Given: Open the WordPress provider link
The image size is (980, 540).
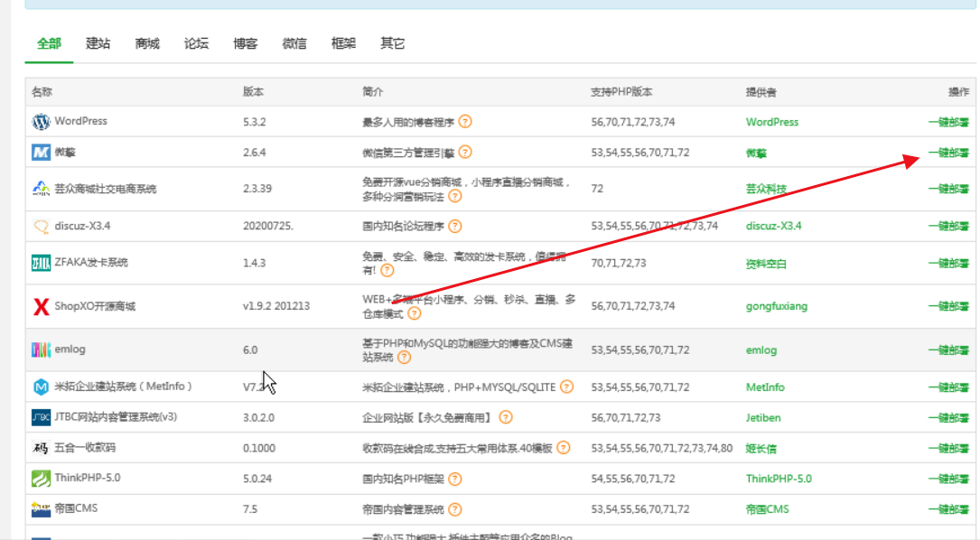Looking at the screenshot, I should [x=772, y=122].
